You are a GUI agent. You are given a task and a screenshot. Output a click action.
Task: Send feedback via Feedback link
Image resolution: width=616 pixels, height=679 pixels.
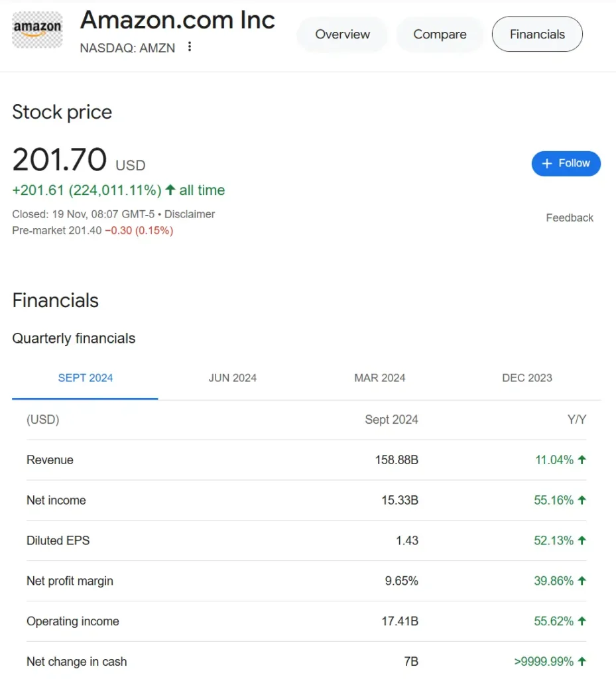point(570,217)
